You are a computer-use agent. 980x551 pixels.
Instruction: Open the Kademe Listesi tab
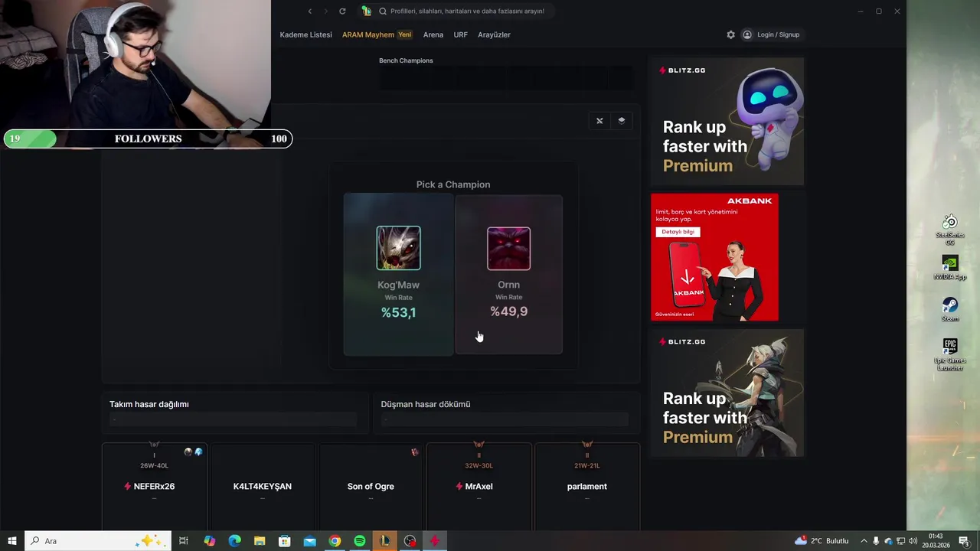(305, 34)
